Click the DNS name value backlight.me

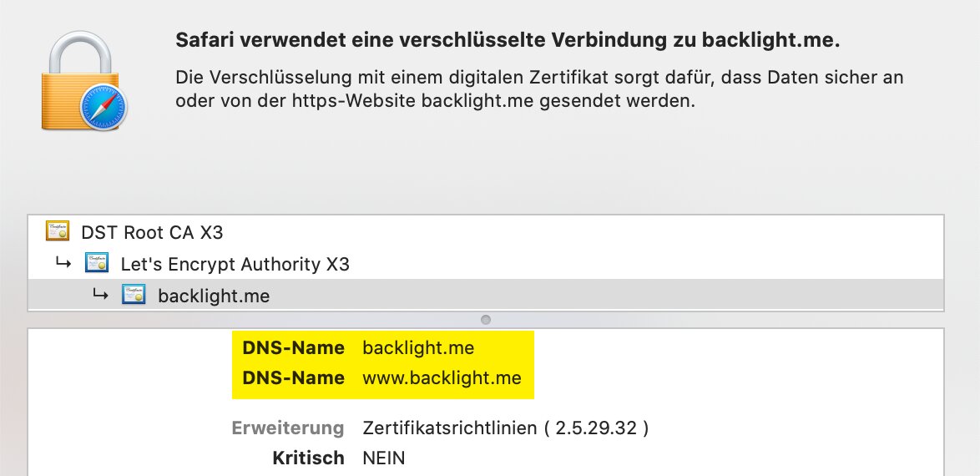click(418, 347)
